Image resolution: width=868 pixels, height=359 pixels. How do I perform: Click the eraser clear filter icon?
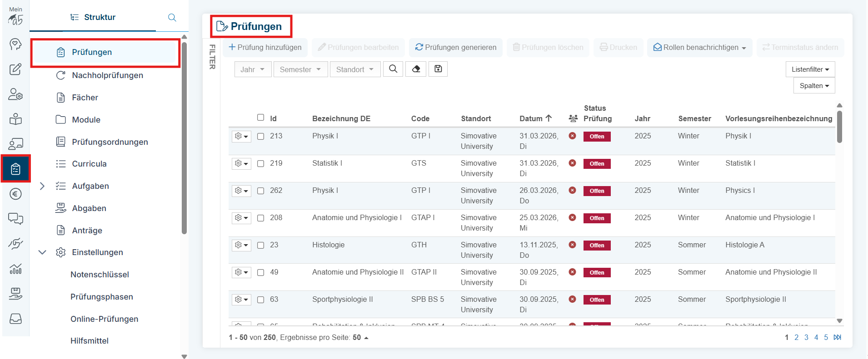click(x=416, y=69)
